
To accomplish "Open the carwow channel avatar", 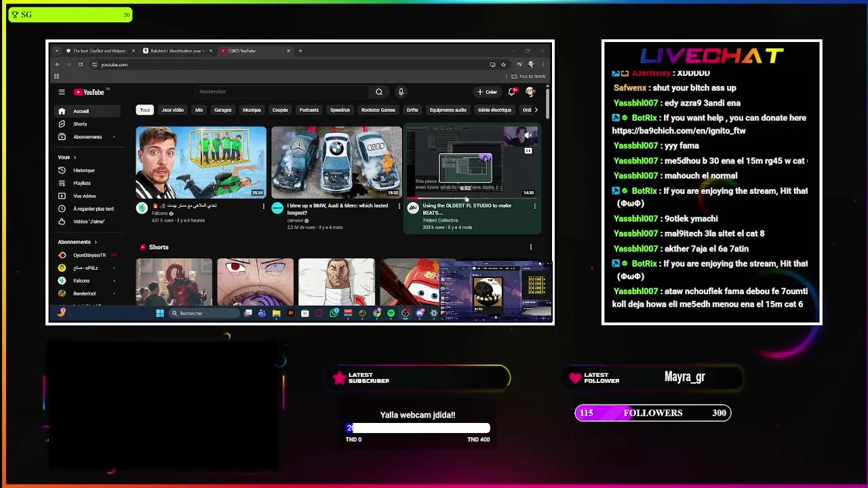I will (277, 209).
